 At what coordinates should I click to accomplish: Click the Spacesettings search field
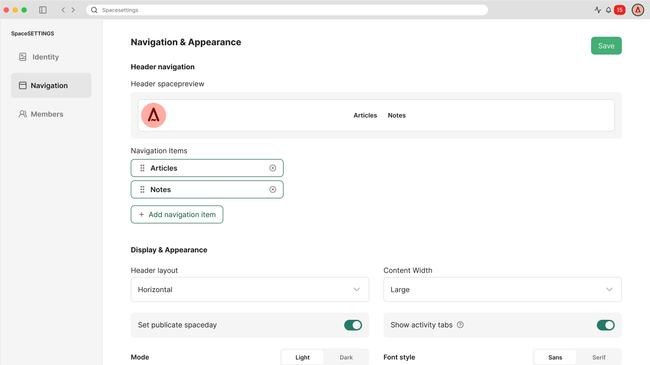[x=287, y=10]
